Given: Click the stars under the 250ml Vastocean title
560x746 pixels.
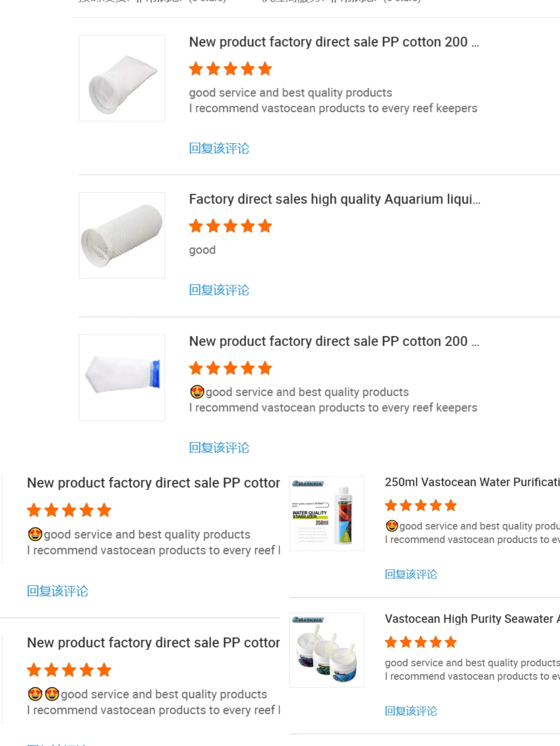Looking at the screenshot, I should [x=421, y=506].
